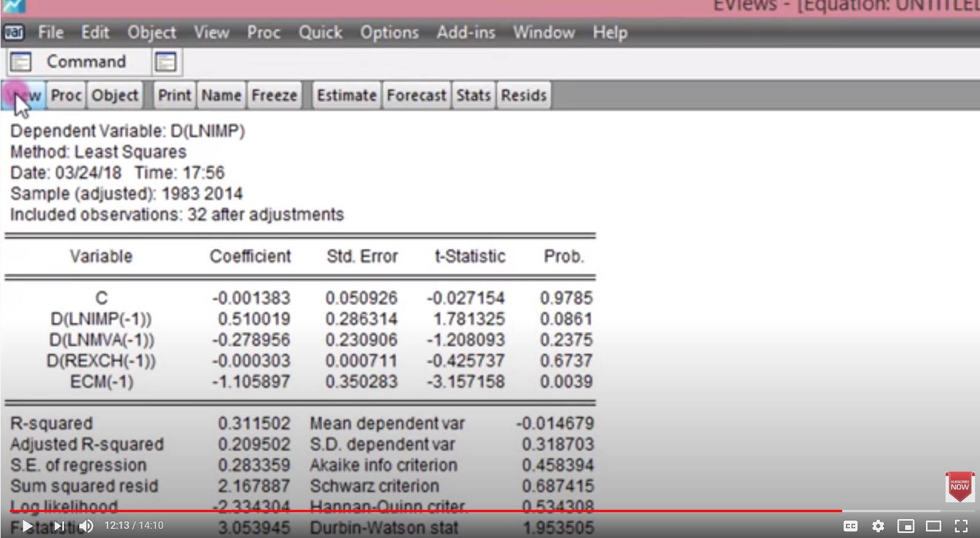Mute the video volume
980x538 pixels.
(87, 526)
